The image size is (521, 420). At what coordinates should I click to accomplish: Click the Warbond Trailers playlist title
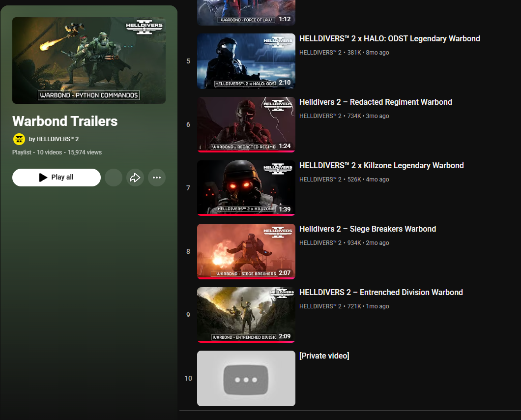tap(65, 121)
